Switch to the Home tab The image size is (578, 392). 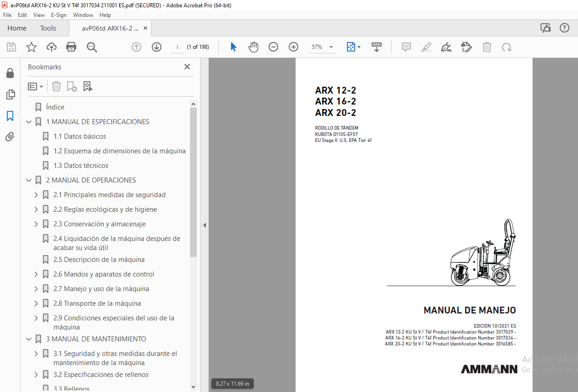(17, 28)
